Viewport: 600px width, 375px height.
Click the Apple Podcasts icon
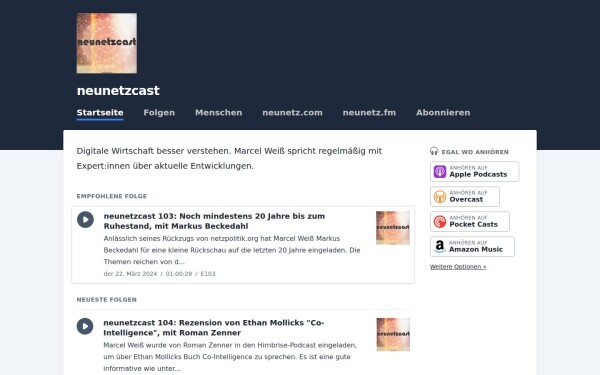tap(440, 171)
